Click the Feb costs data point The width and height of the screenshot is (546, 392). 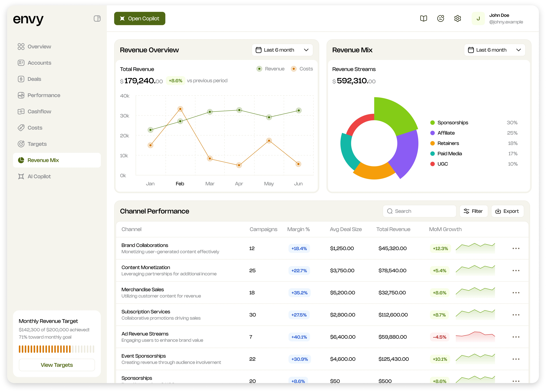pos(180,109)
